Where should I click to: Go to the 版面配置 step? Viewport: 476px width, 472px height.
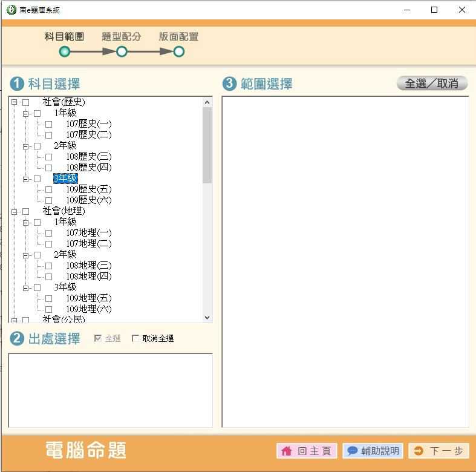point(178,37)
